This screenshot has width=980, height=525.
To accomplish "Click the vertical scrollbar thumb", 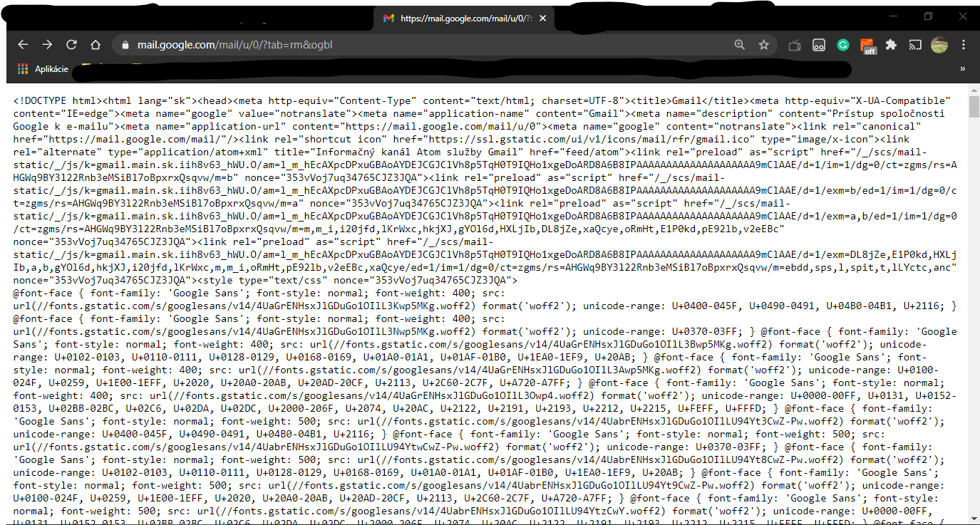I will [x=974, y=108].
